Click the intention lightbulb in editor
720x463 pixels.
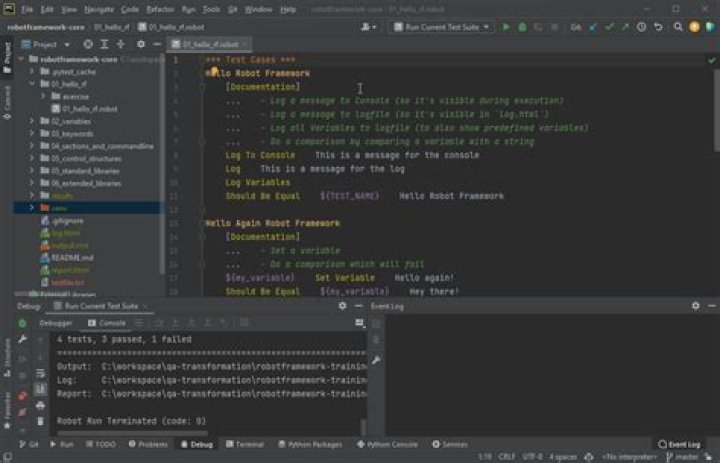(x=214, y=72)
